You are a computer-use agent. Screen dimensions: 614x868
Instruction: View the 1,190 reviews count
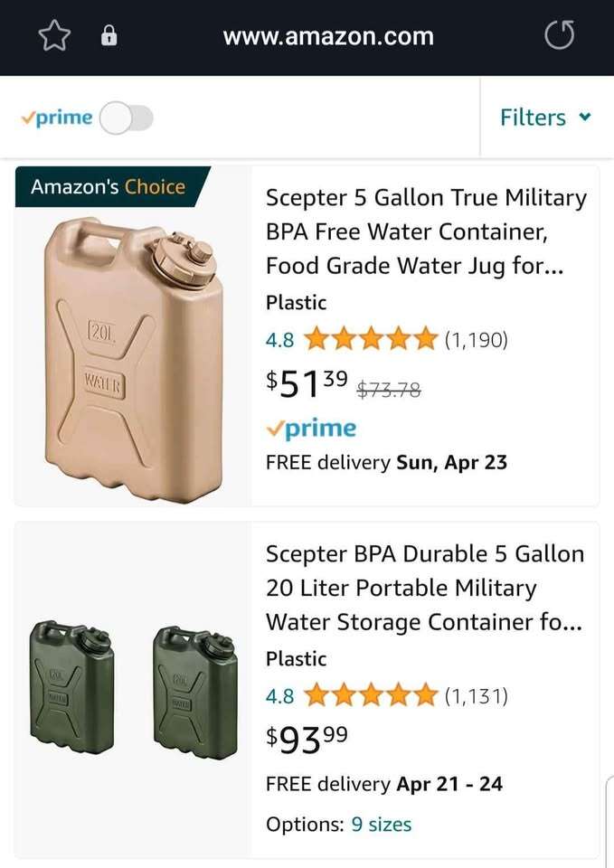pyautogui.click(x=476, y=340)
